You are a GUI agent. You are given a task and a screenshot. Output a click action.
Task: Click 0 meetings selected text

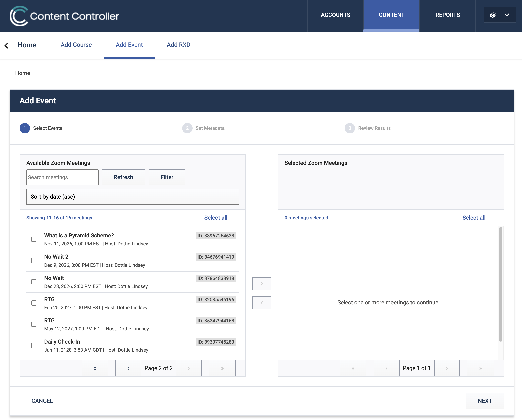click(306, 218)
